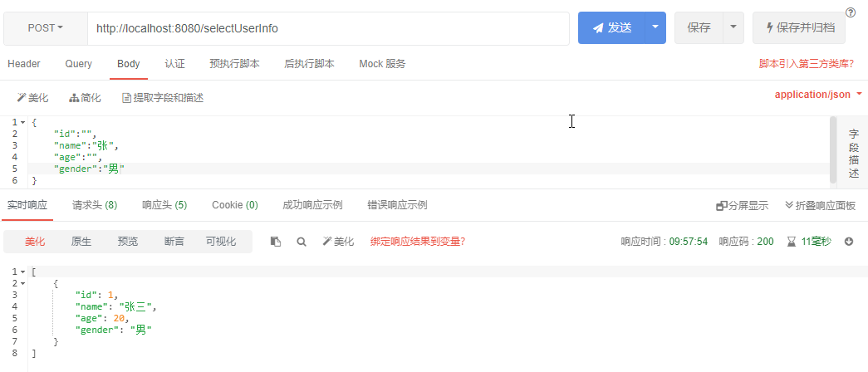Select the Body tab
The image size is (868, 372).
[x=129, y=64]
